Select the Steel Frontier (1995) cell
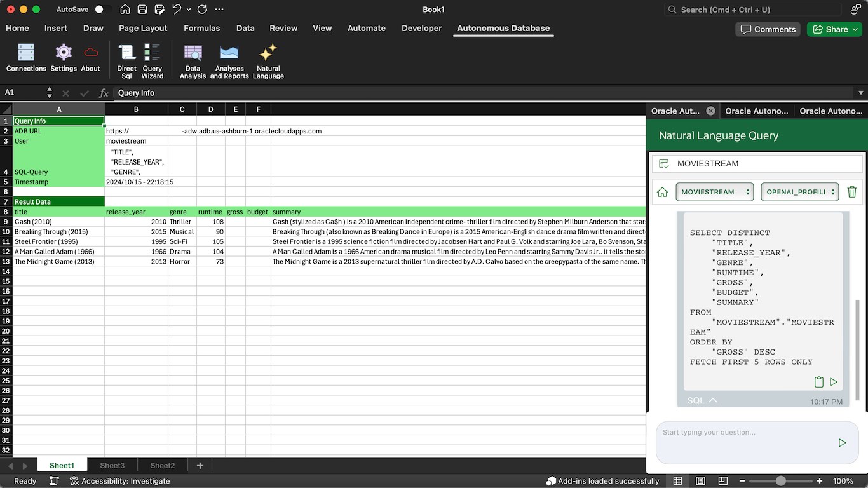 point(58,242)
